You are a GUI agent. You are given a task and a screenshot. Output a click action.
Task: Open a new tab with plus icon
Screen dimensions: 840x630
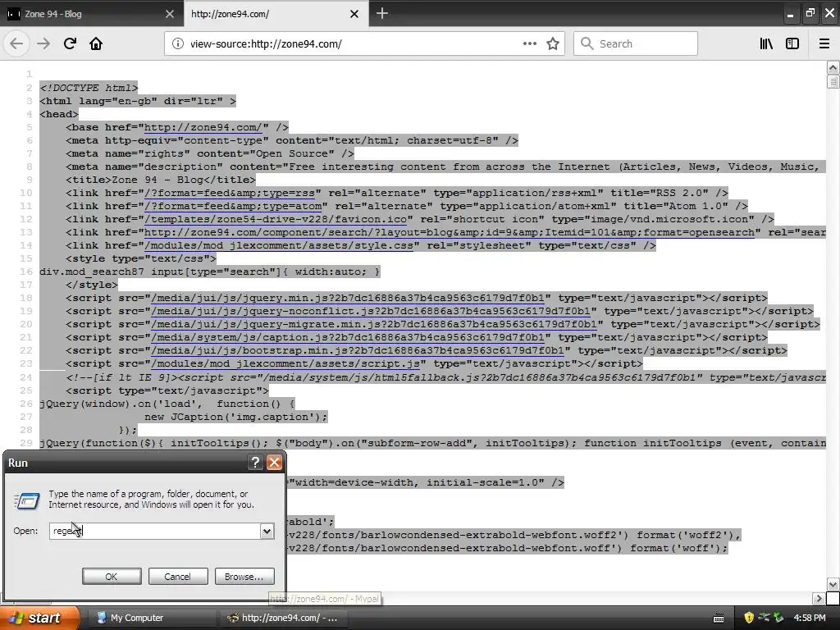pyautogui.click(x=382, y=13)
